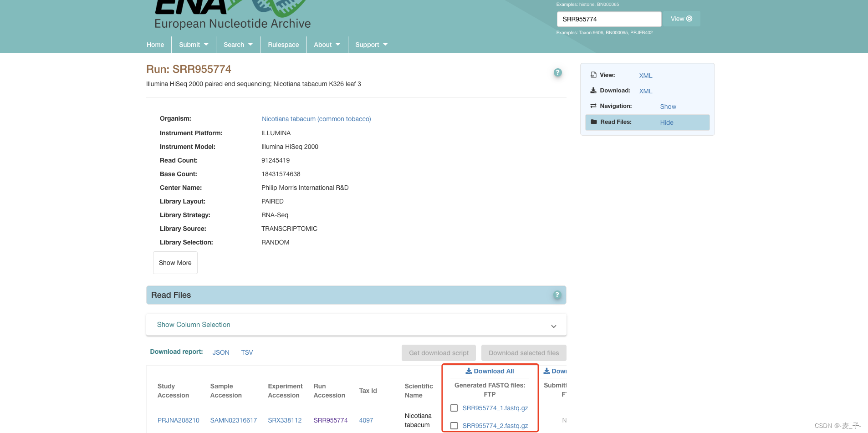868x433 pixels.
Task: Tick the SRR955774_1.fastq.gz checkbox
Action: pyautogui.click(x=454, y=408)
